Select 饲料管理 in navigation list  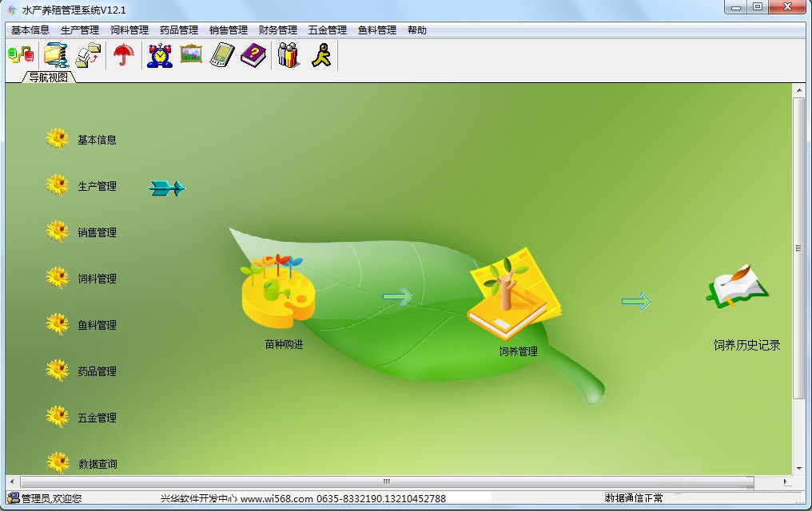(x=97, y=279)
